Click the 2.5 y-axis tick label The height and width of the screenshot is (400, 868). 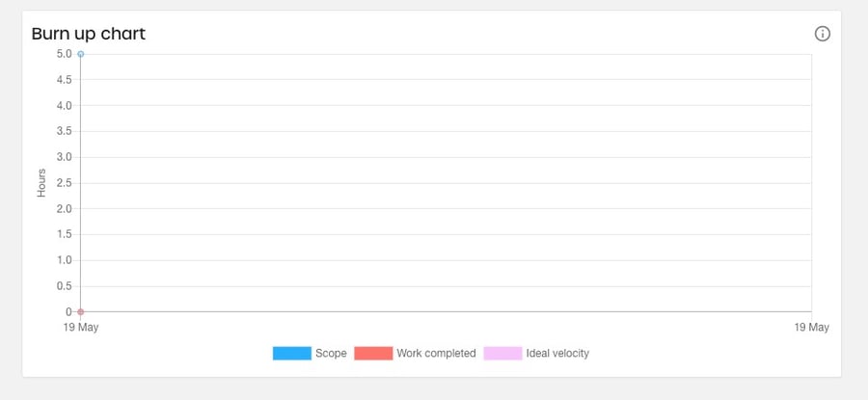point(65,183)
